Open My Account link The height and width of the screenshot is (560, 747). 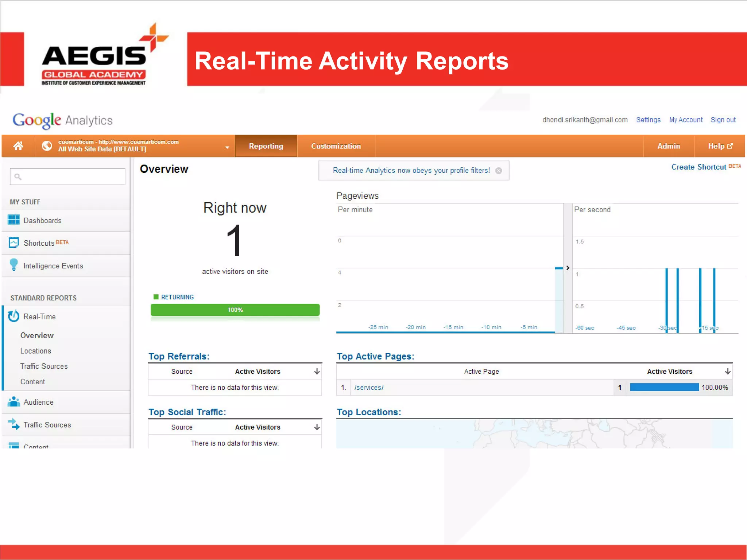tap(686, 120)
